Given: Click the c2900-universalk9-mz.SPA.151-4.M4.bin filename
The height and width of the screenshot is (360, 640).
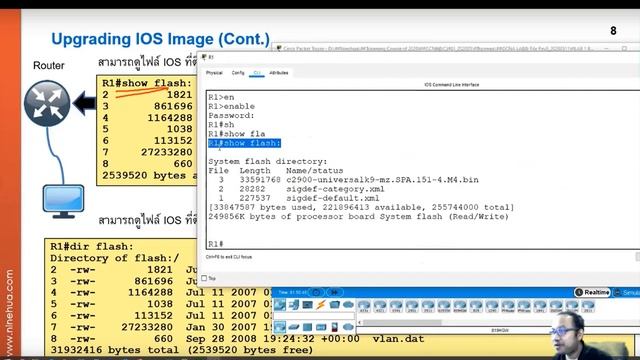Looking at the screenshot, I should (382, 180).
